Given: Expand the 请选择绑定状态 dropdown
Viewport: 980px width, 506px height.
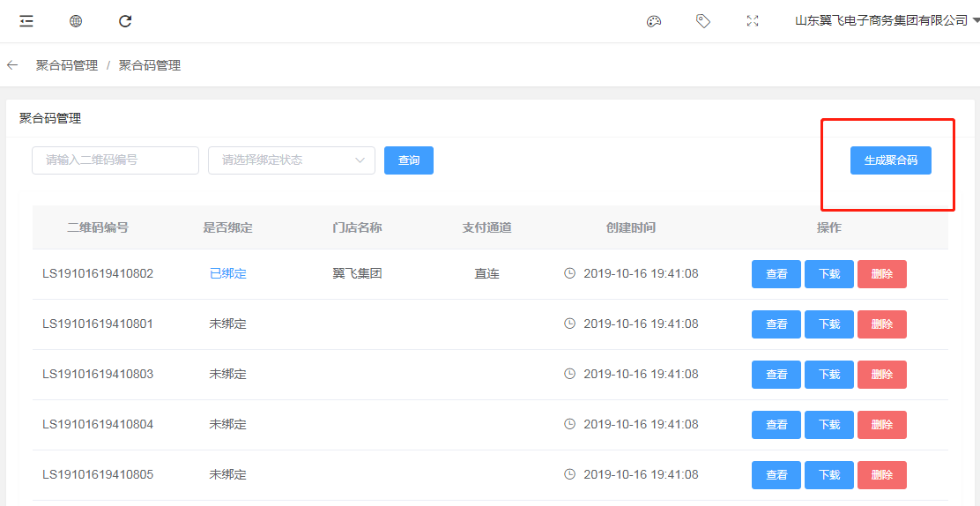Looking at the screenshot, I should [292, 160].
